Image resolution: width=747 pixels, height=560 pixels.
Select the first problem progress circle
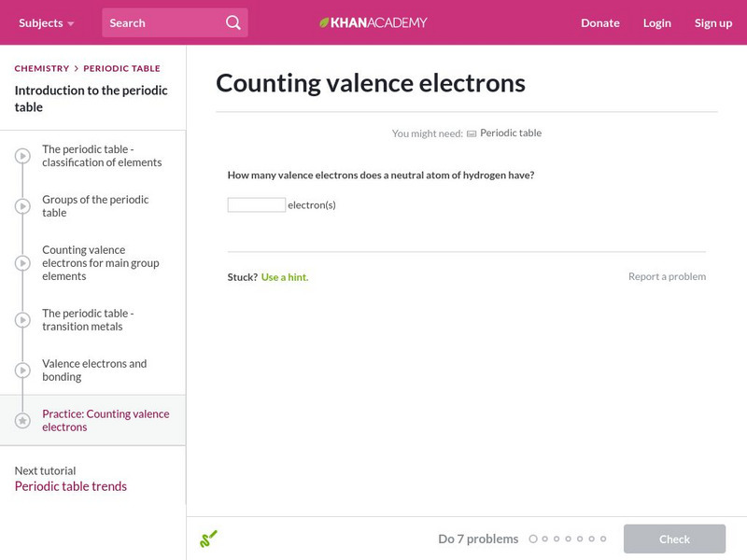pyautogui.click(x=533, y=539)
